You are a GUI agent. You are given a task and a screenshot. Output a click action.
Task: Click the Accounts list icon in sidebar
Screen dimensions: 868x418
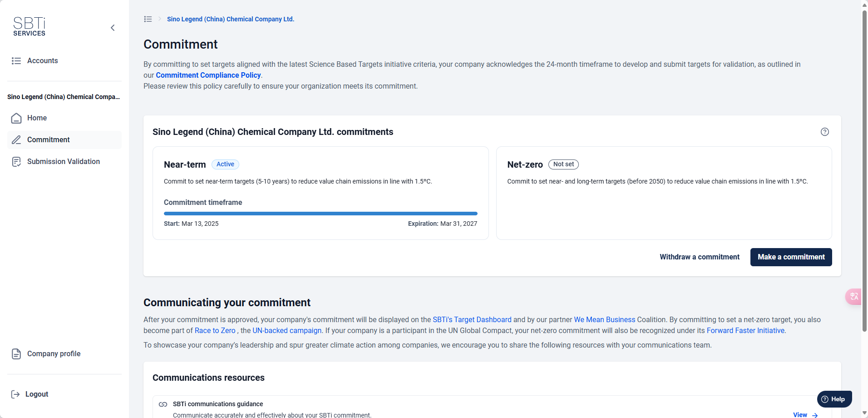[16, 61]
